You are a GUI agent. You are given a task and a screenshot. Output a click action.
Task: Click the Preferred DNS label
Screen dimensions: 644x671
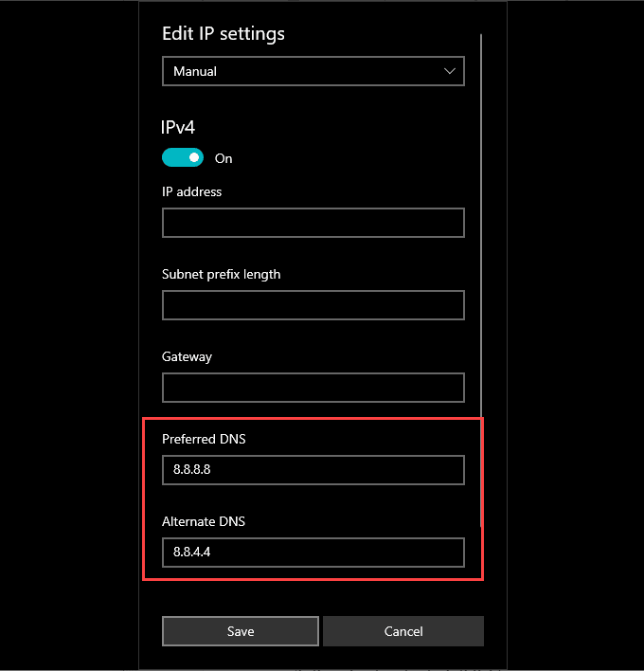pos(204,439)
